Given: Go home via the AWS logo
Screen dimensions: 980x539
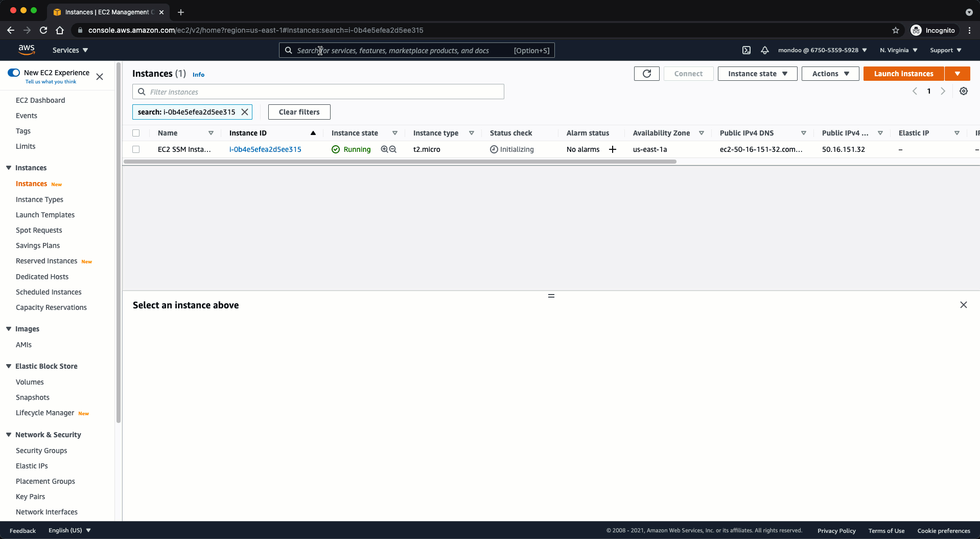Looking at the screenshot, I should pos(27,50).
